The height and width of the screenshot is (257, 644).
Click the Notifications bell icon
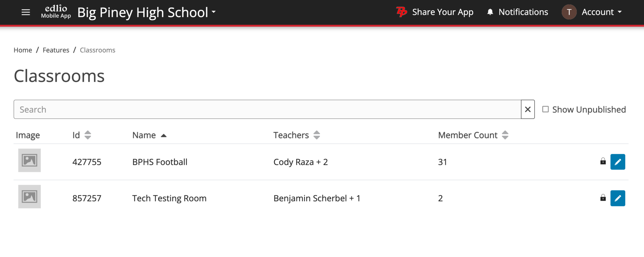(x=490, y=12)
